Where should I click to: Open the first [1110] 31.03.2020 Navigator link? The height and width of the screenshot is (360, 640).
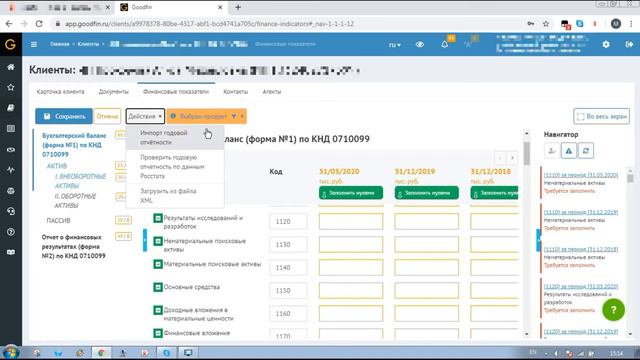581,175
